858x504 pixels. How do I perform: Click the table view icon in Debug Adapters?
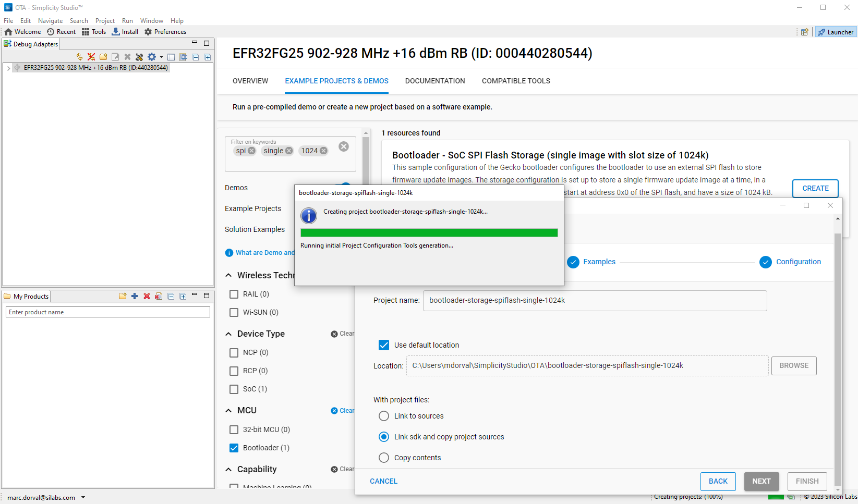(171, 57)
